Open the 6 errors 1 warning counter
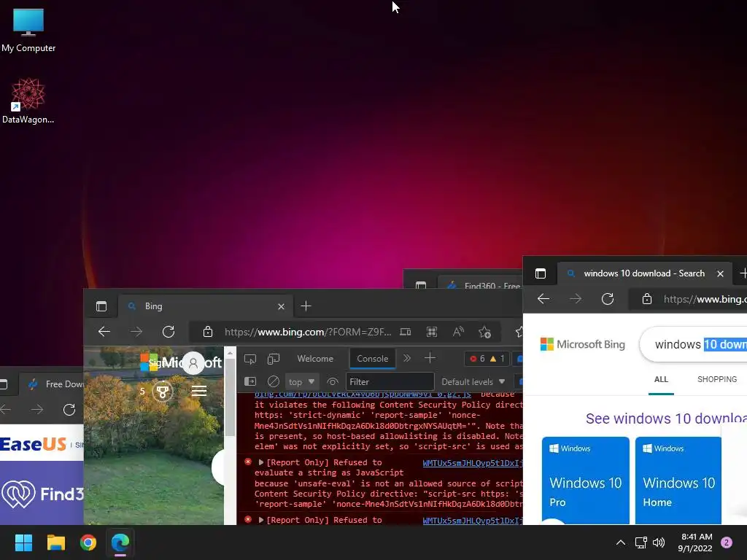Screen dimensions: 747x560 [x=487, y=359]
